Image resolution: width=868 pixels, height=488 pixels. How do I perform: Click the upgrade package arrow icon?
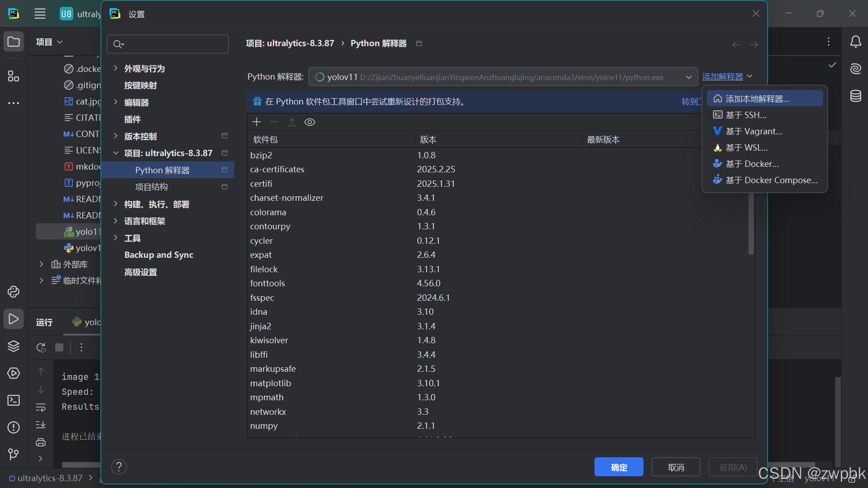[x=292, y=122]
